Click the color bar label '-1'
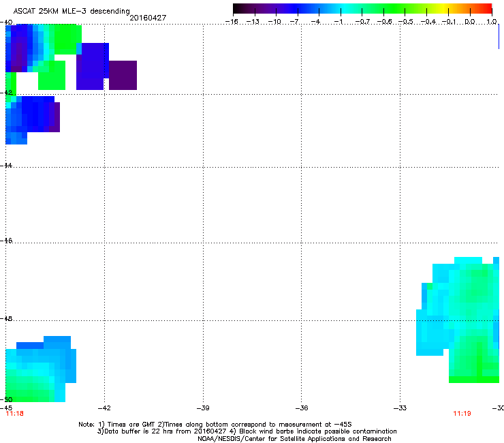This screenshot has width=504, height=443. [338, 22]
